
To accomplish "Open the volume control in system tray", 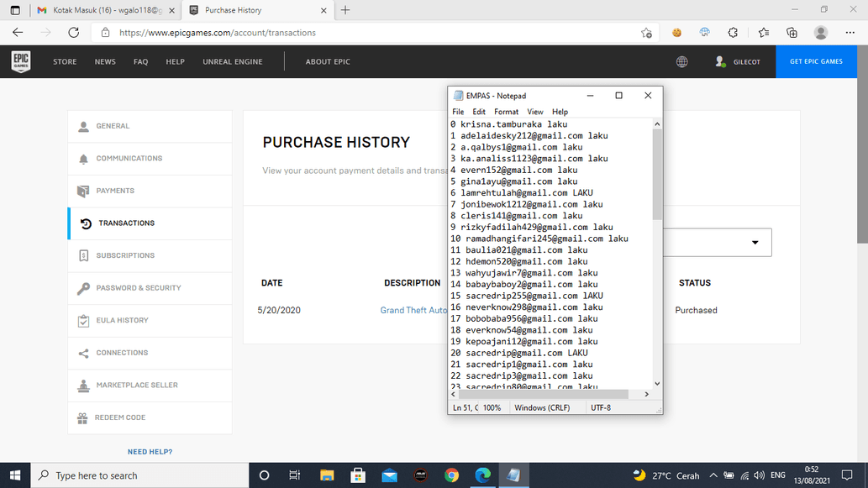I will coord(760,475).
